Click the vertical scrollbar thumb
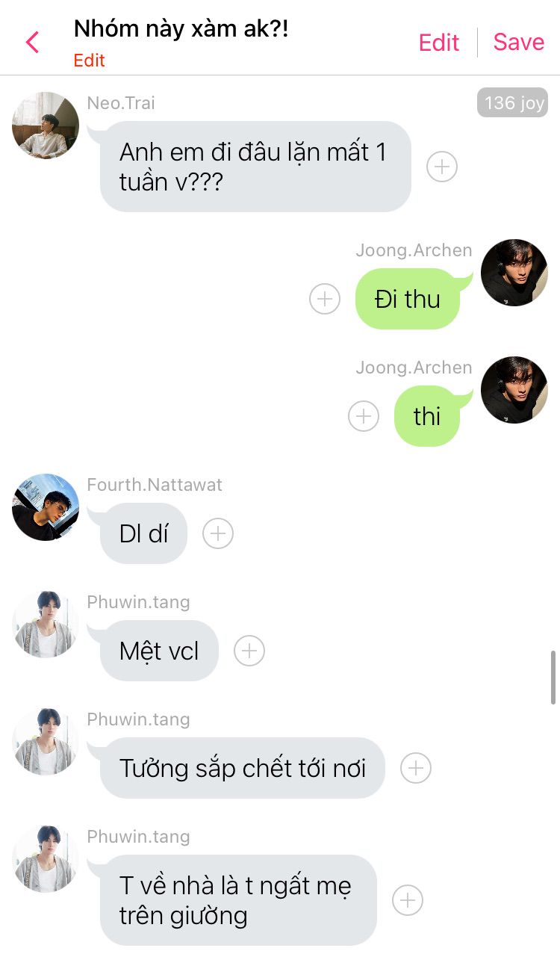Image resolution: width=560 pixels, height=954 pixels. click(553, 678)
